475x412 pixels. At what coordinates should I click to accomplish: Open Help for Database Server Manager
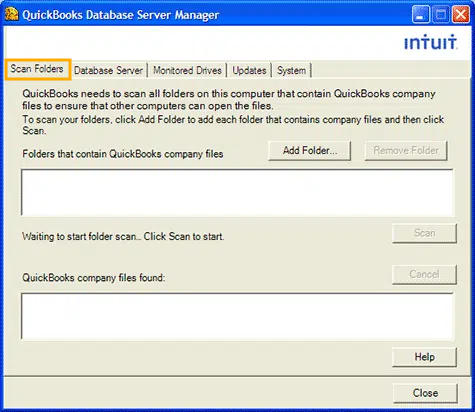(424, 357)
